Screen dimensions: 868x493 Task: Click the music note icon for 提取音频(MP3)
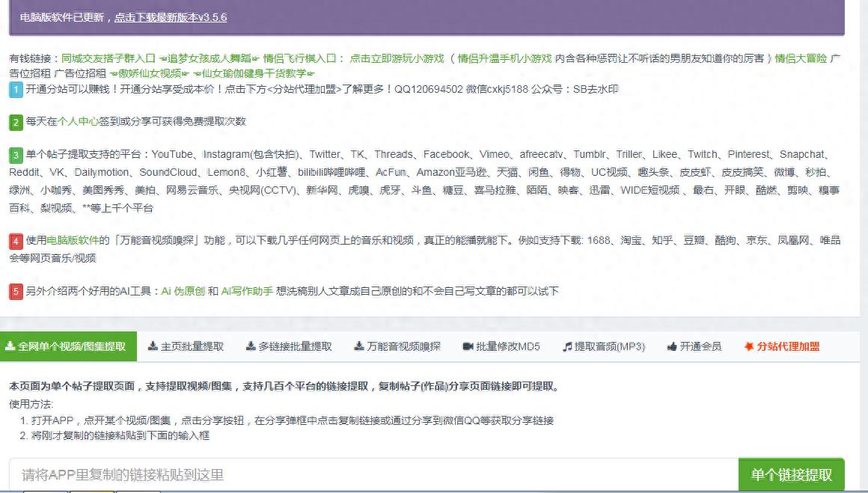[567, 346]
